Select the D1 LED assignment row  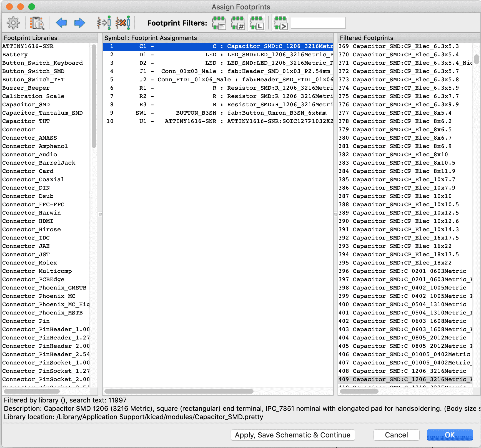pos(218,54)
